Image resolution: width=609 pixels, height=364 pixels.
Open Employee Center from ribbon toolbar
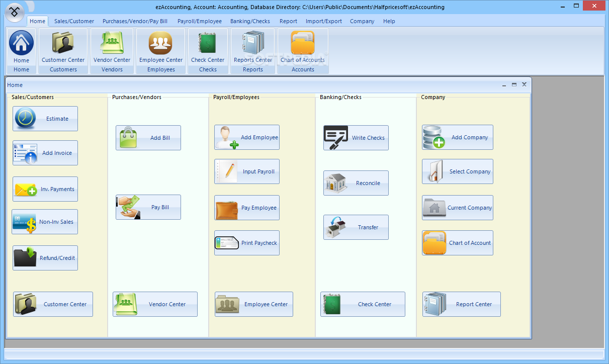point(161,47)
